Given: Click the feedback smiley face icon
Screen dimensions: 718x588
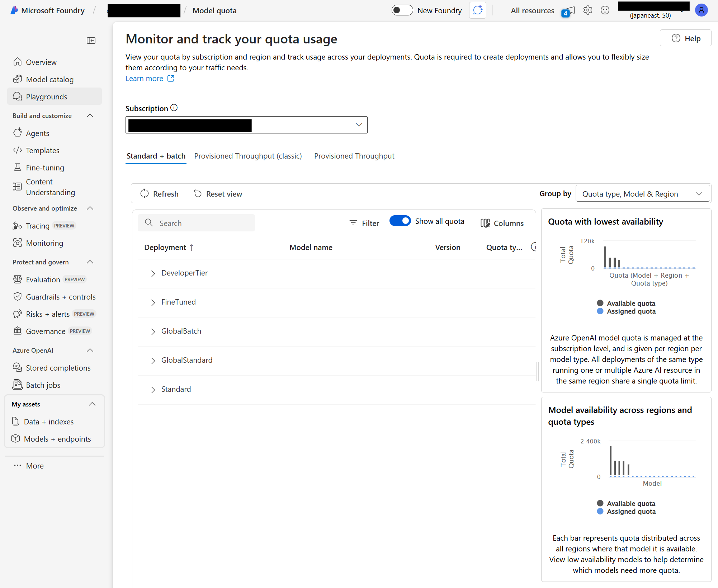Looking at the screenshot, I should pos(605,10).
